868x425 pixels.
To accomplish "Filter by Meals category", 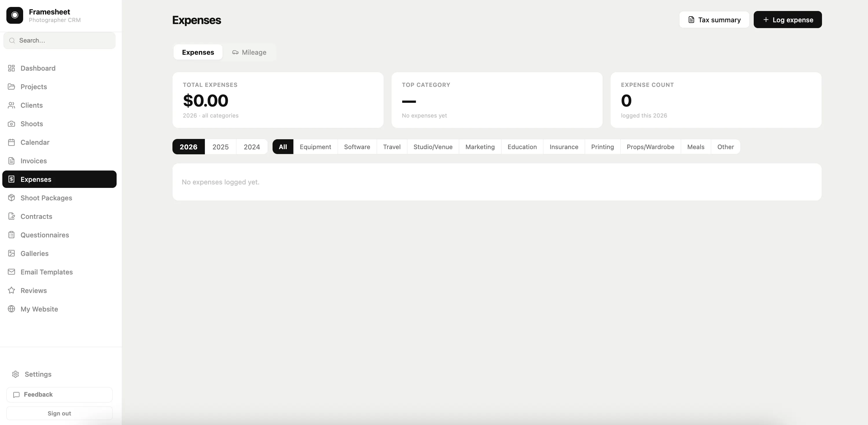I will [x=696, y=146].
